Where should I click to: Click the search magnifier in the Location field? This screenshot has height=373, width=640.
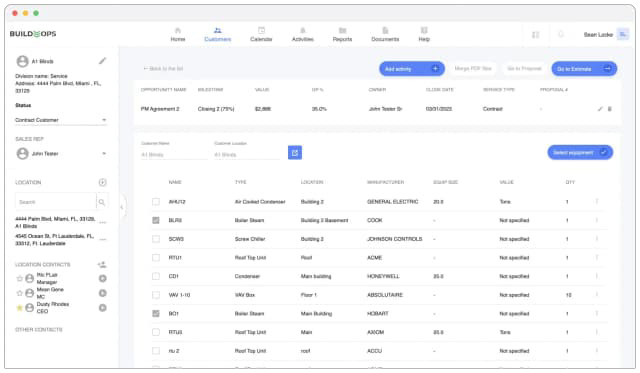102,202
